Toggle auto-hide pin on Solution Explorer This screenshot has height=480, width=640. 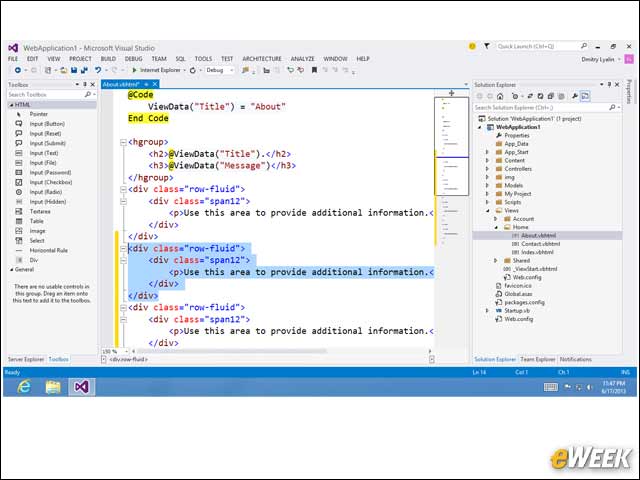point(609,84)
